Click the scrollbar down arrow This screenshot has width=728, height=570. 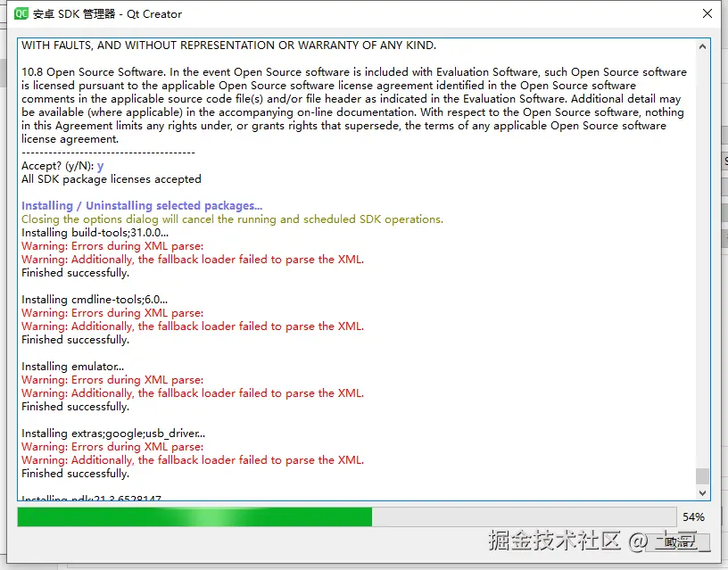pyautogui.click(x=702, y=493)
